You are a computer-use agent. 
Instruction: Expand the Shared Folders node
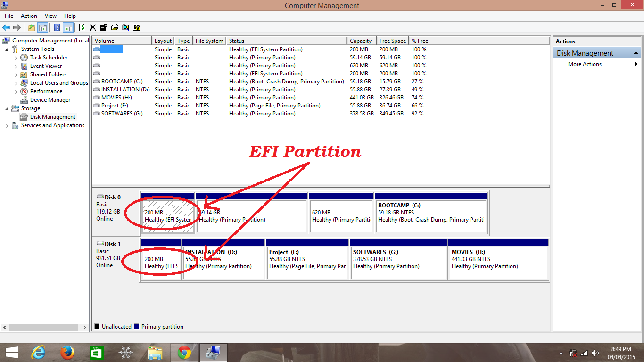tap(16, 75)
